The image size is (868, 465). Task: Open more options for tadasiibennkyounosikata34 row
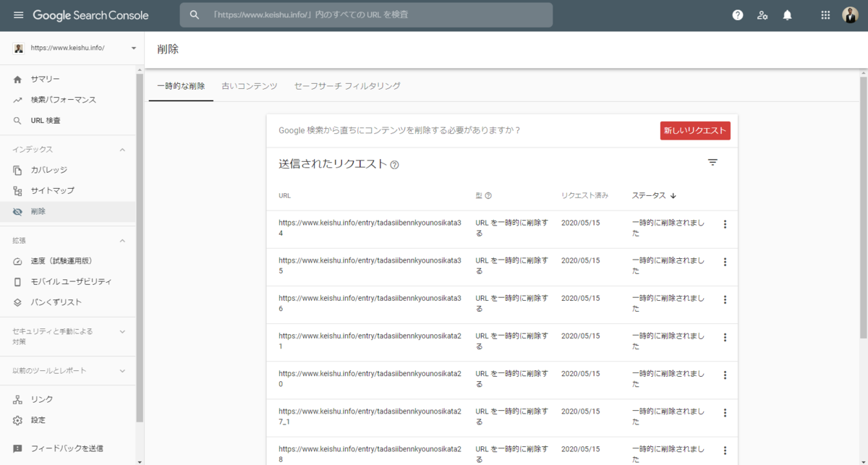[x=725, y=224]
